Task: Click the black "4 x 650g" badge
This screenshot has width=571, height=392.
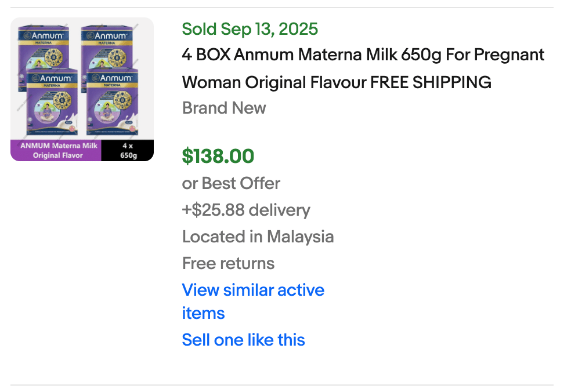Action: click(128, 150)
